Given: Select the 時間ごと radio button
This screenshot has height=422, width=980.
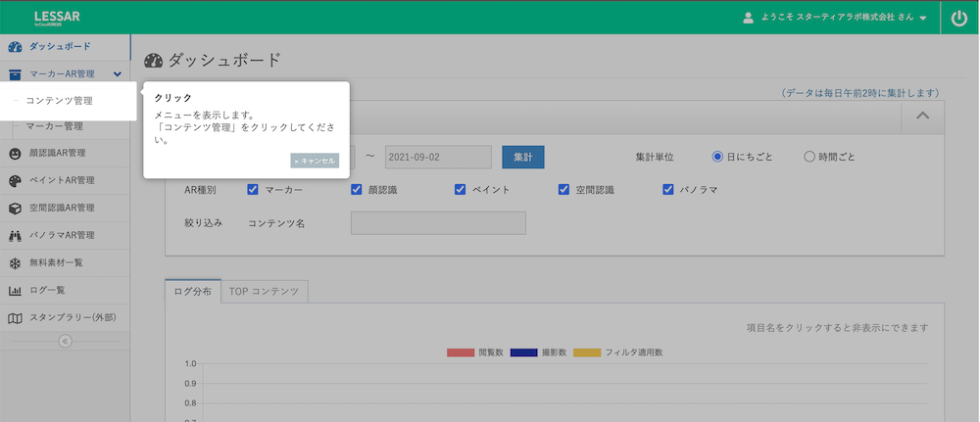Looking at the screenshot, I should (808, 157).
